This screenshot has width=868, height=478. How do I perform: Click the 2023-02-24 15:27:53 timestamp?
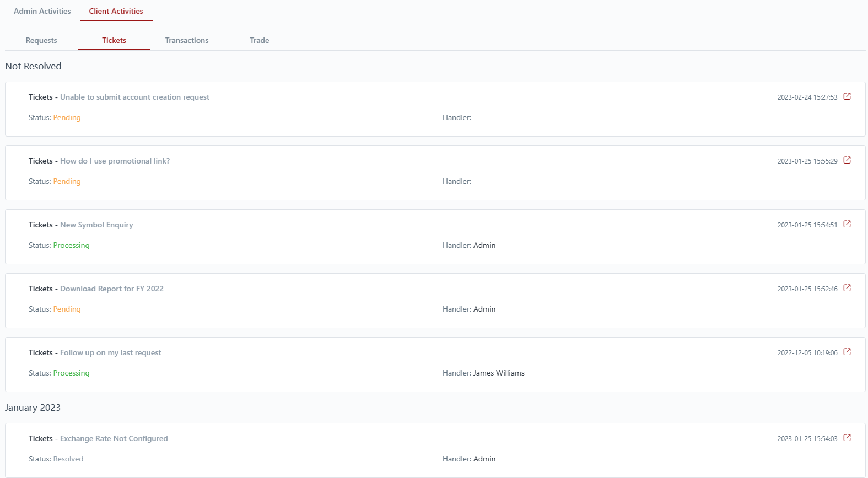click(x=807, y=97)
